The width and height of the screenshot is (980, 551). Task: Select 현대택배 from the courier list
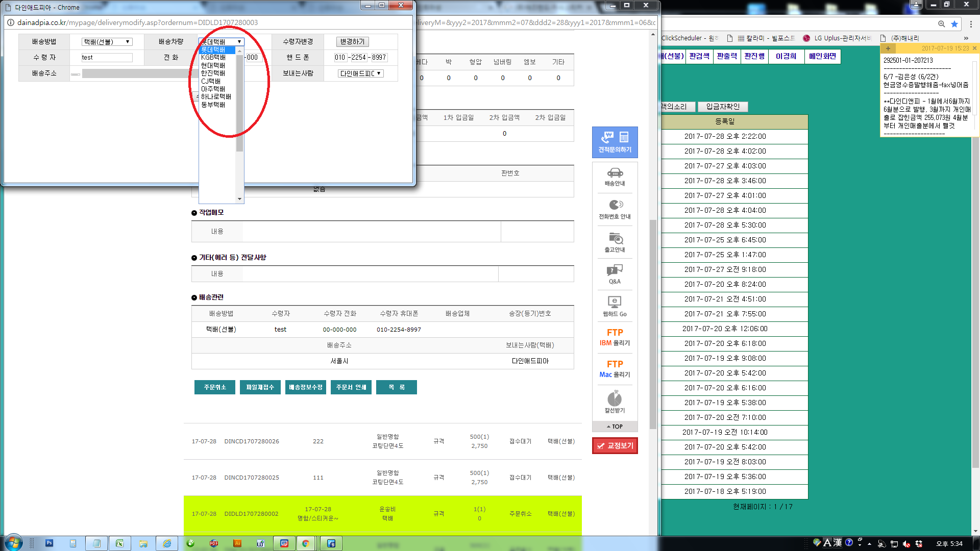(x=213, y=65)
